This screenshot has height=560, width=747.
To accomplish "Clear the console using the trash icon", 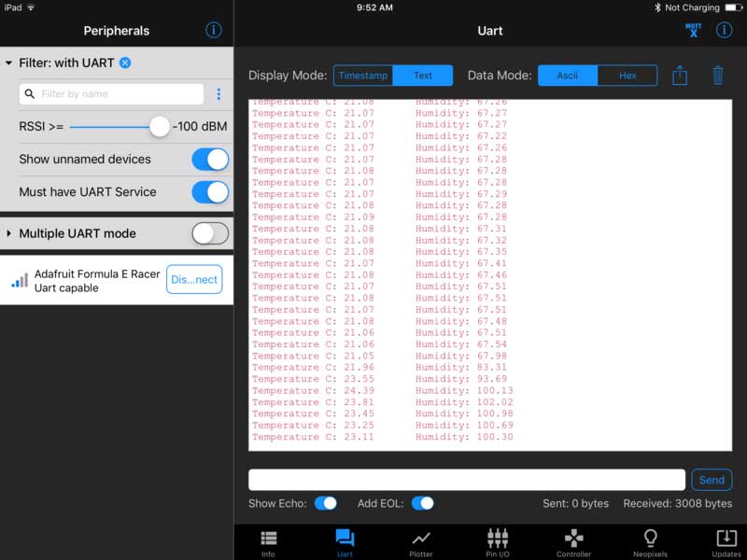I will pos(718,76).
